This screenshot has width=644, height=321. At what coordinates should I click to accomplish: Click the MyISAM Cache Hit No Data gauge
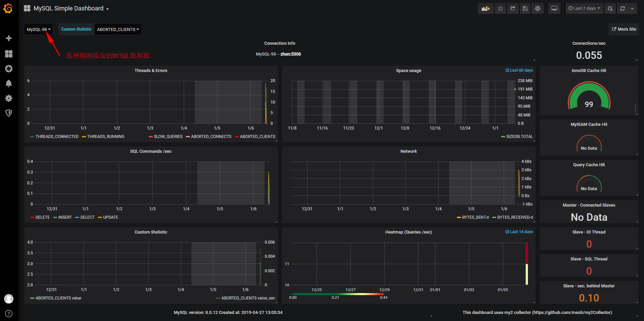(x=589, y=143)
